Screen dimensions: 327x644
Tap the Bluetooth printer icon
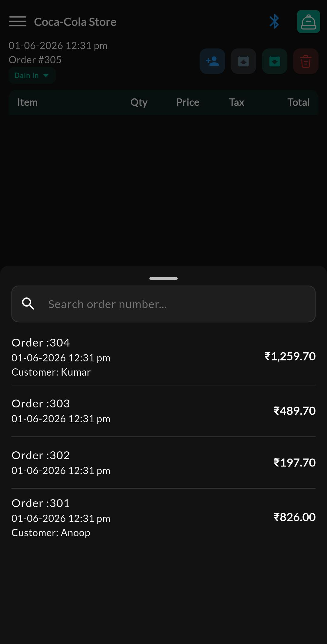[274, 22]
